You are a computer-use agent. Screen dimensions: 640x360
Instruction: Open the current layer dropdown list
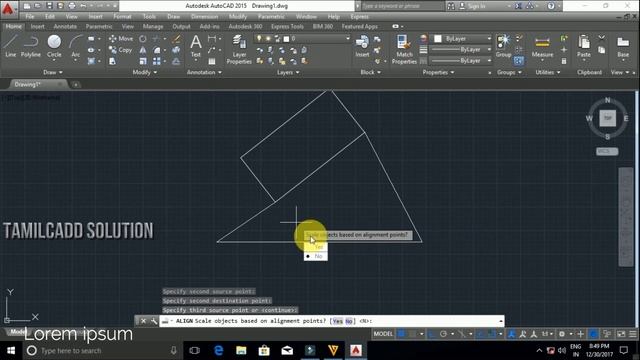point(348,38)
